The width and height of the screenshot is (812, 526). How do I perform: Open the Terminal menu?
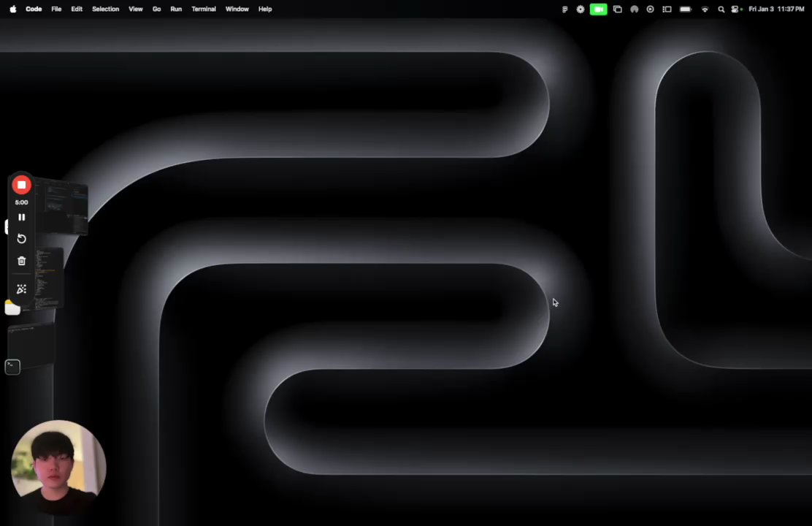tap(204, 9)
